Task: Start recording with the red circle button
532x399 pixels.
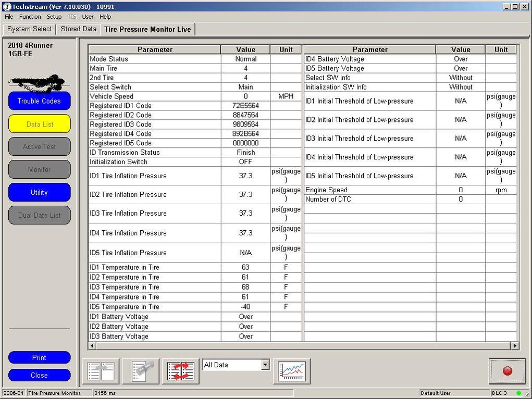Action: pos(507,371)
